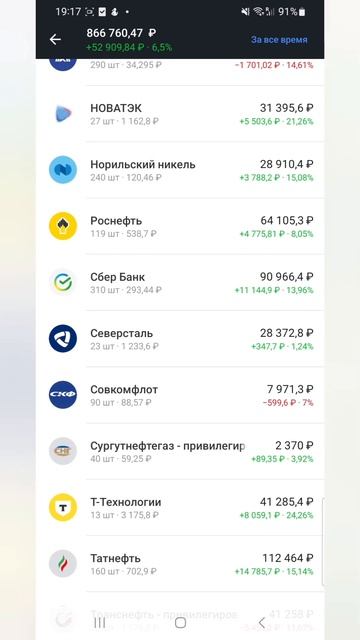Tap the Татнефть logo
Viewport: 360px width, 640px height.
pos(63,564)
